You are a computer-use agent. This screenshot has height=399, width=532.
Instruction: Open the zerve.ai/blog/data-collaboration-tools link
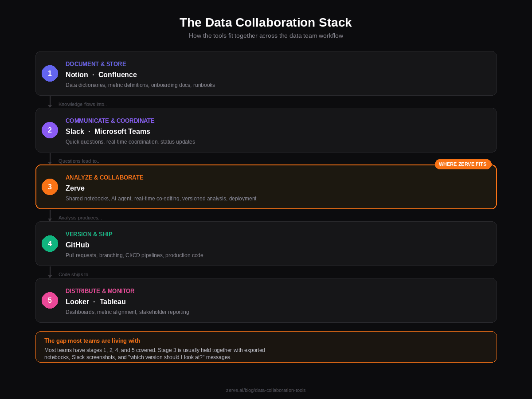266,390
